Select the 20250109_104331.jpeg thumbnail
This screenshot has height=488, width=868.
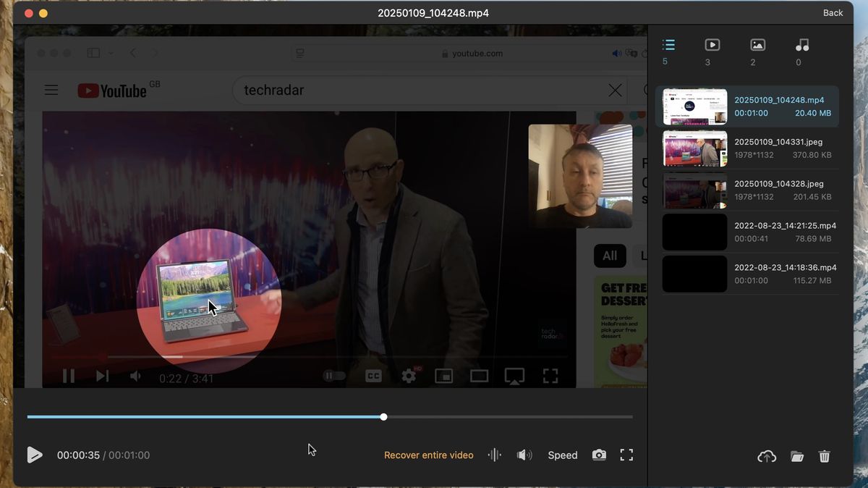(x=749, y=148)
